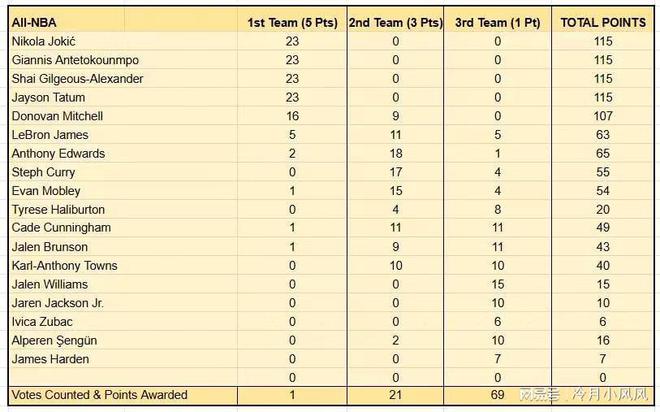Select Karl-Anthony Towns name cell
The width and height of the screenshot is (660, 412).
(122, 266)
